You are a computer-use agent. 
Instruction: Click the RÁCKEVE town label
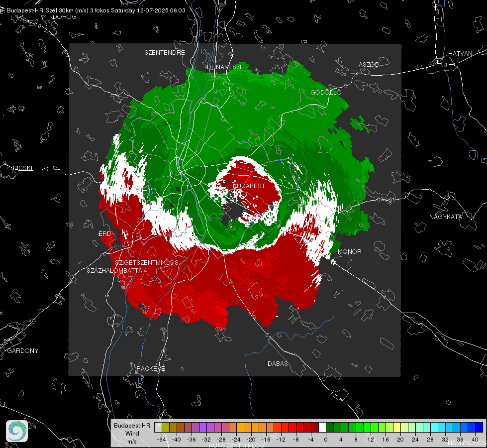coord(151,368)
